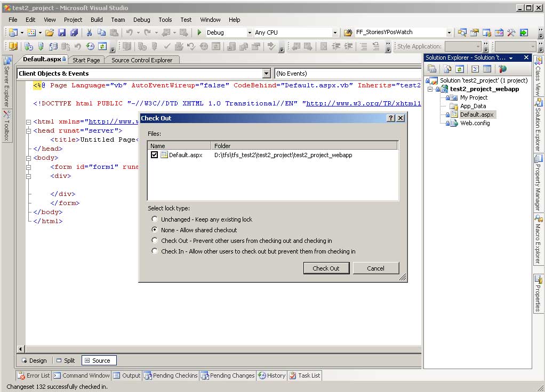Click the source control Refresh Status icon
Image resolution: width=545 pixels, height=392 pixels.
[x=102, y=46]
